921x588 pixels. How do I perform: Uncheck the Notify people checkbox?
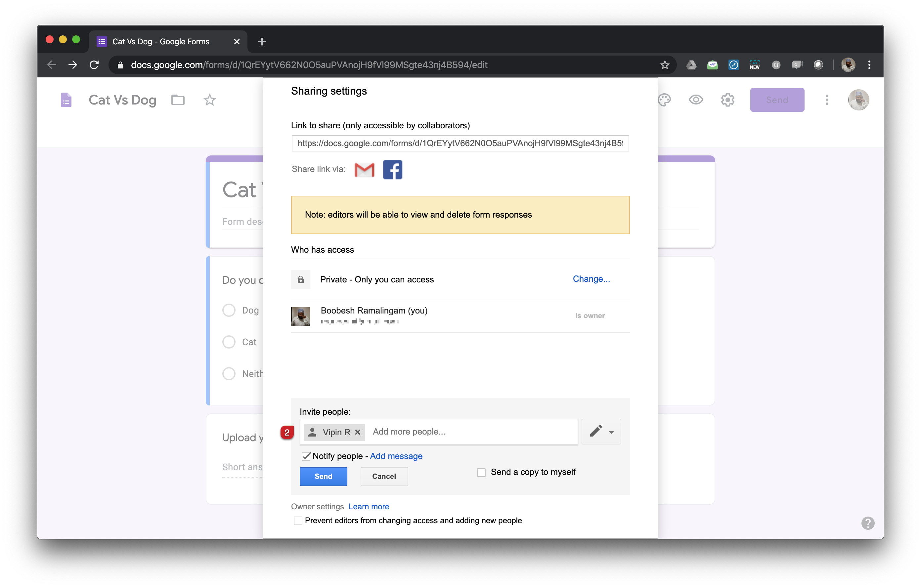coord(306,456)
